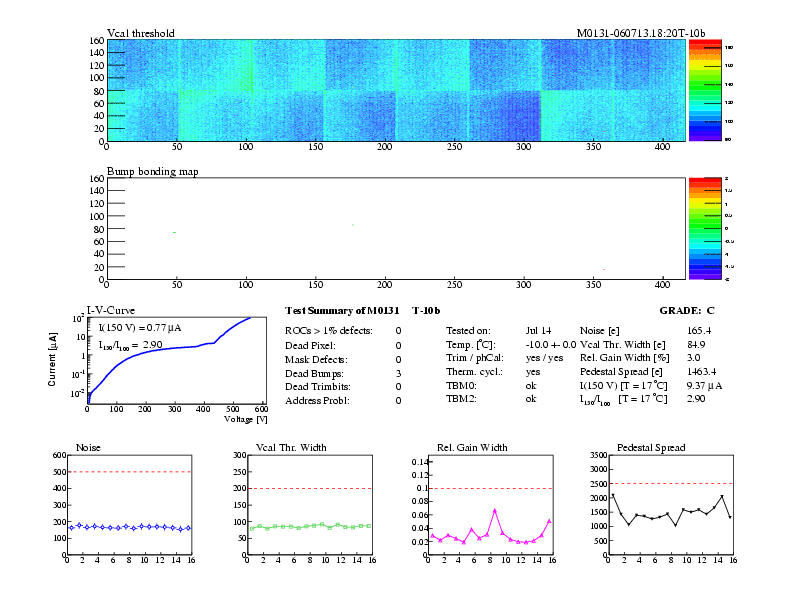Click the module ID 'M0131-060713.18:20T-10b' text
The image size is (792, 612).
(x=641, y=33)
